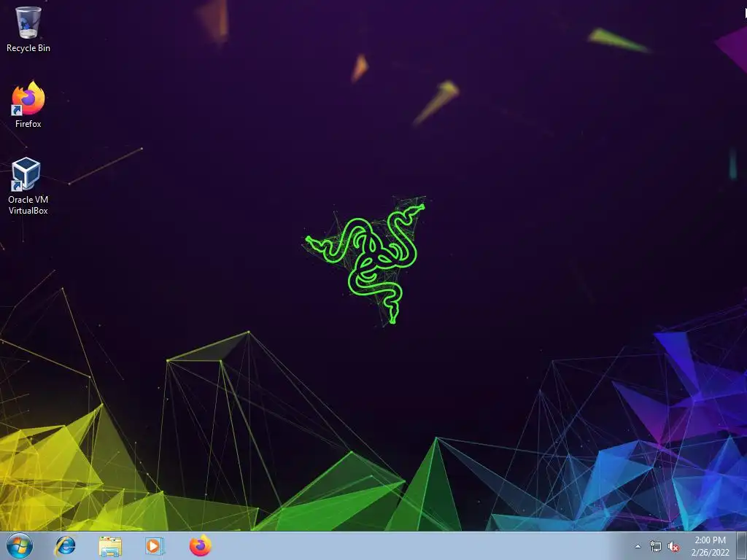Show hidden system tray icons
Image resolution: width=747 pixels, height=560 pixels.
click(x=638, y=547)
